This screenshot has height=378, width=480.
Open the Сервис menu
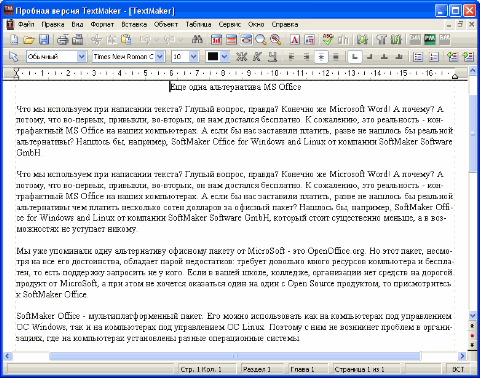click(x=229, y=24)
